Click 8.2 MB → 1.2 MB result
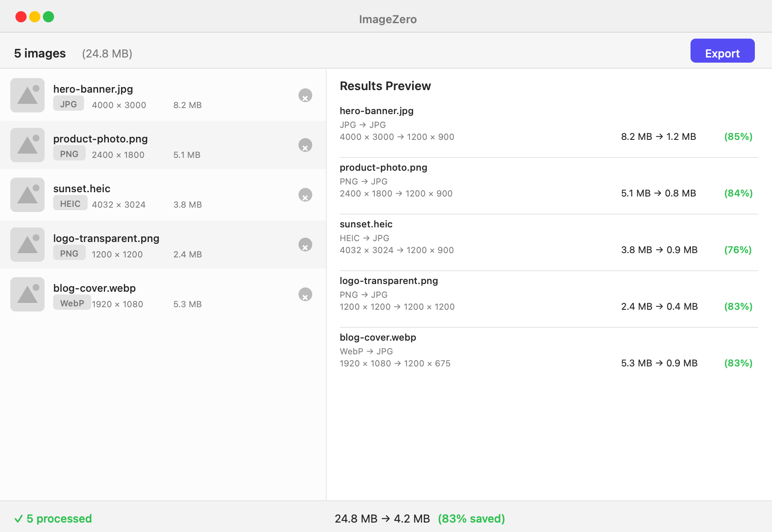The height and width of the screenshot is (532, 772). [658, 136]
